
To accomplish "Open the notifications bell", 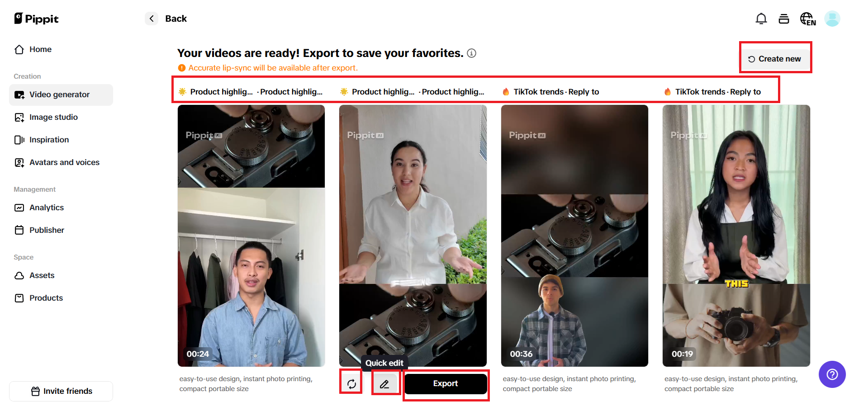I will pyautogui.click(x=761, y=19).
